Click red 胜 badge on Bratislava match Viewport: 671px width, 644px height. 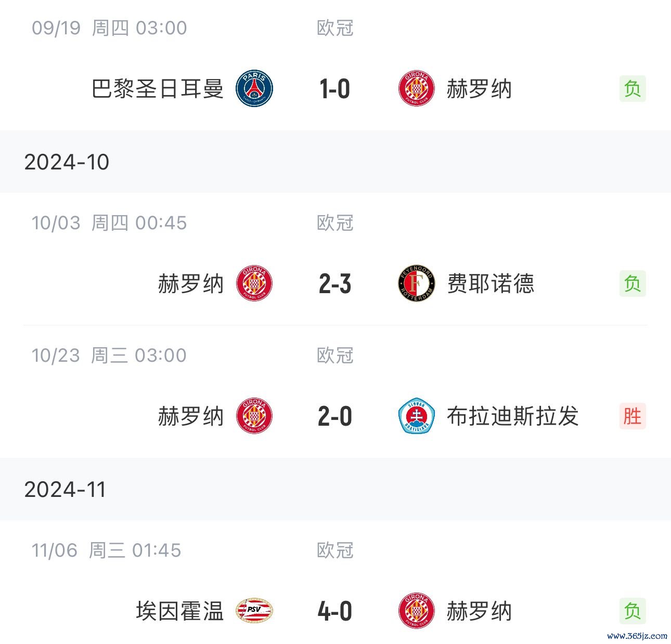[633, 416]
